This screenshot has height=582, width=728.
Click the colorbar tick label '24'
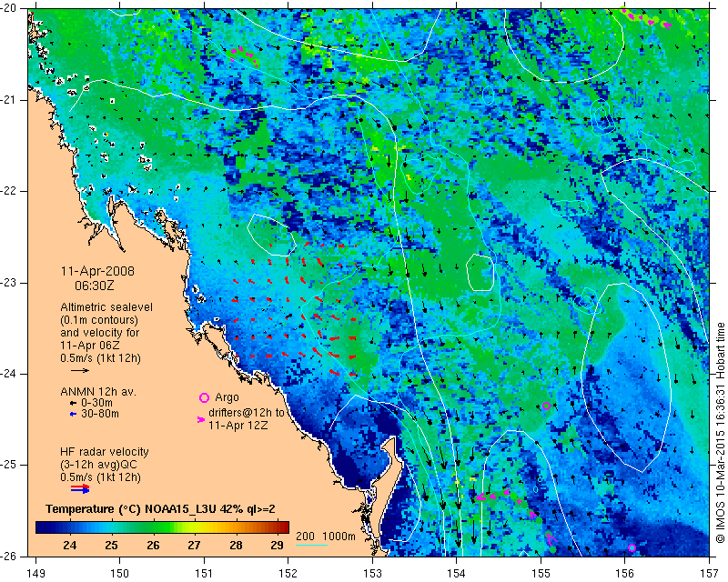click(70, 546)
